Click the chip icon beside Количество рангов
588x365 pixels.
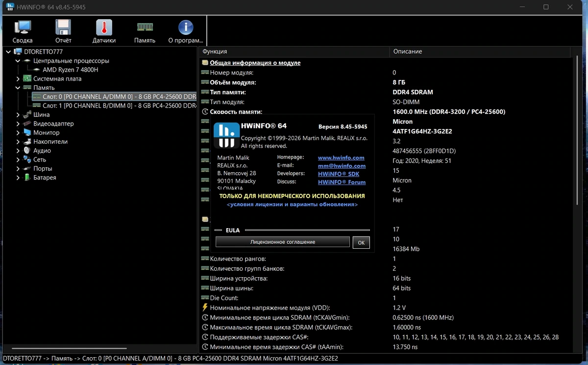click(x=205, y=259)
